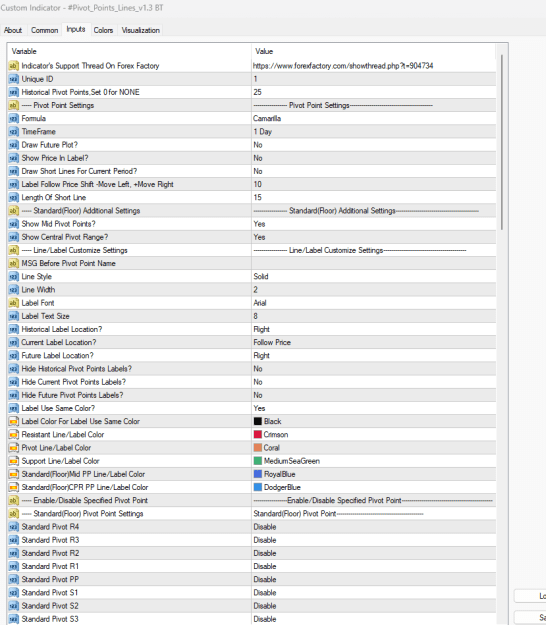Click the Variable column header
This screenshot has width=546, height=625.
click(130, 51)
